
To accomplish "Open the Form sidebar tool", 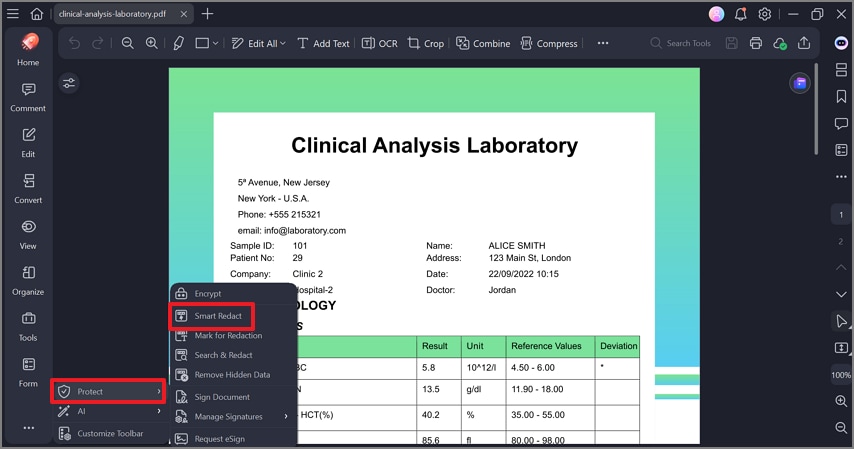I will coord(28,373).
